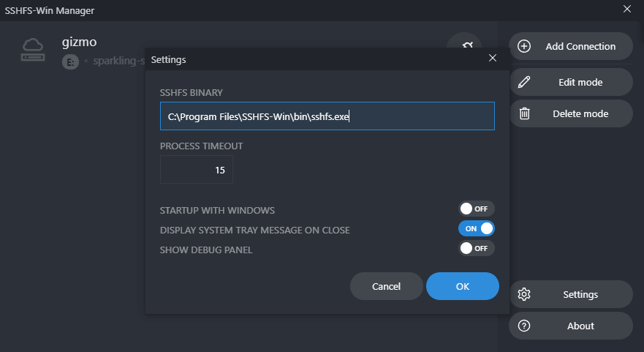Click the cloud drive icon for gizmo
The height and width of the screenshot is (352, 644).
[x=33, y=50]
